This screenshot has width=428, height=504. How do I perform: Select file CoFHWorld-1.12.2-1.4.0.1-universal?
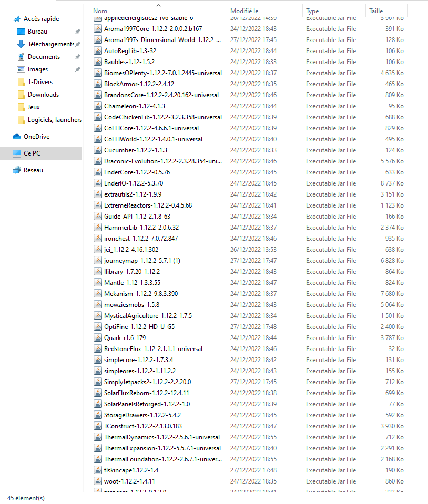tap(153, 139)
